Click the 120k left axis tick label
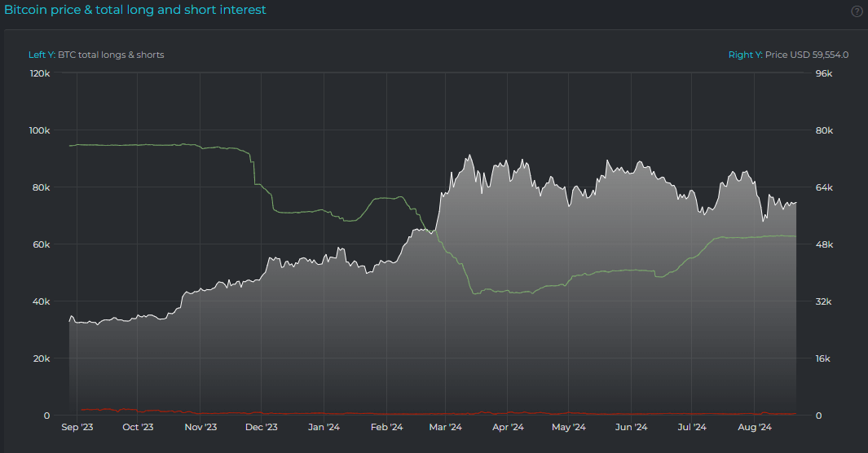 point(40,73)
